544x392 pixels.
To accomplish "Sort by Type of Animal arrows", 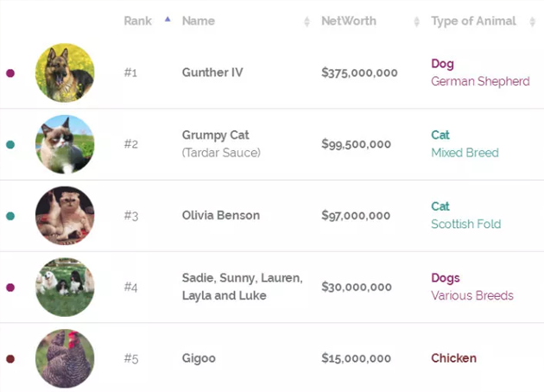I will pos(532,22).
